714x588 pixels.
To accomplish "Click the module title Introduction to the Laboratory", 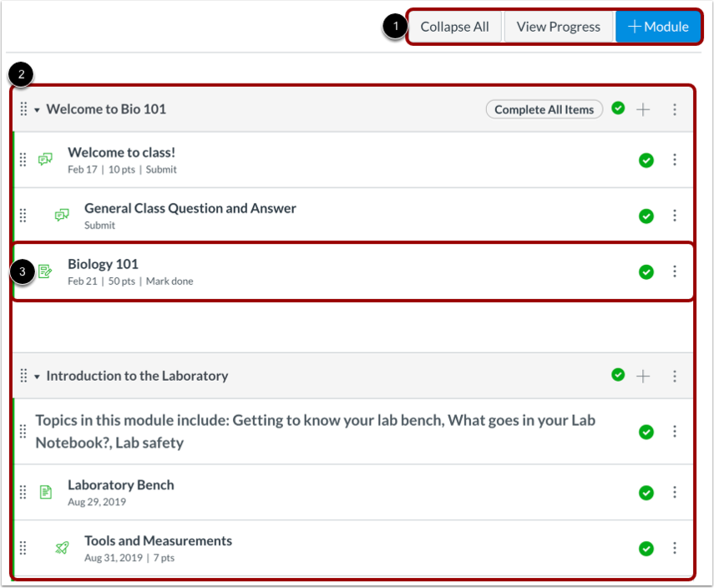I will (137, 376).
